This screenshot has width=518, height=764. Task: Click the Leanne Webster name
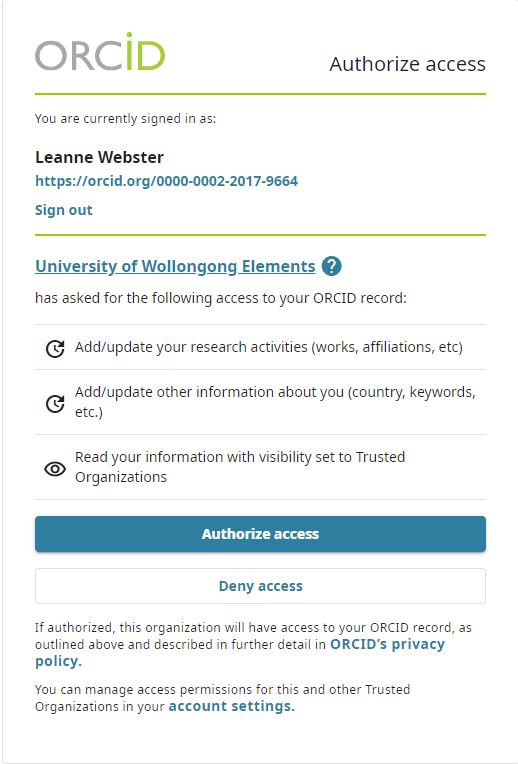pyautogui.click(x=99, y=157)
